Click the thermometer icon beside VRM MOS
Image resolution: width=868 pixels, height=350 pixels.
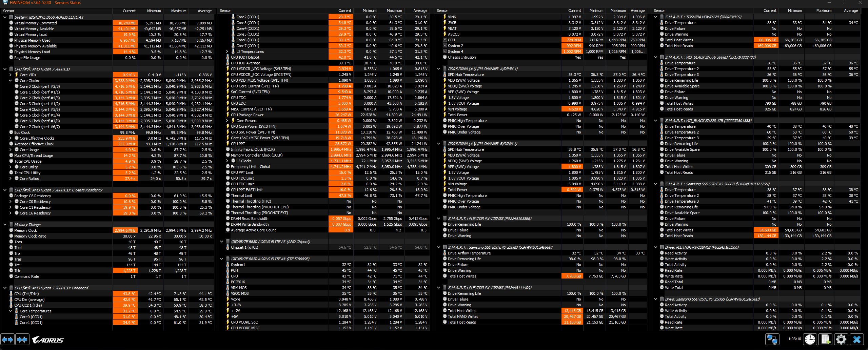(x=228, y=288)
